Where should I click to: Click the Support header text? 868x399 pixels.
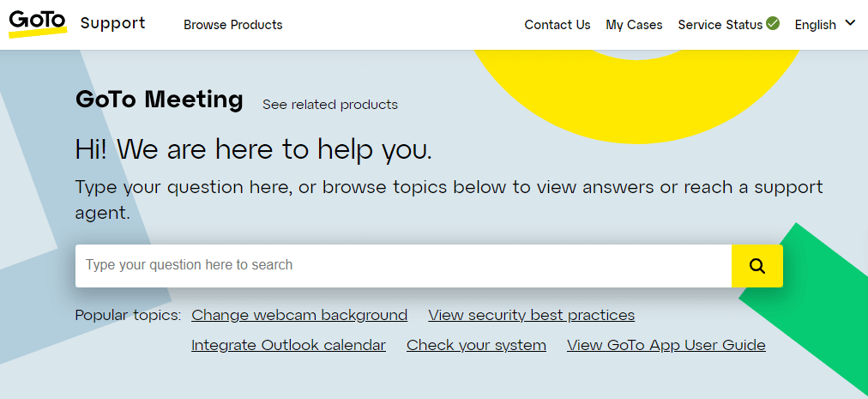tap(113, 23)
